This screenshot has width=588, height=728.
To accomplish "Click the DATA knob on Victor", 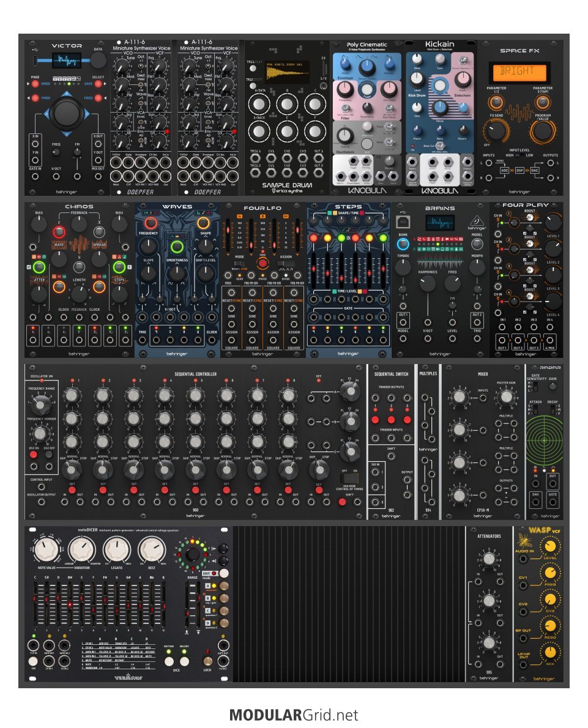I will pyautogui.click(x=98, y=60).
